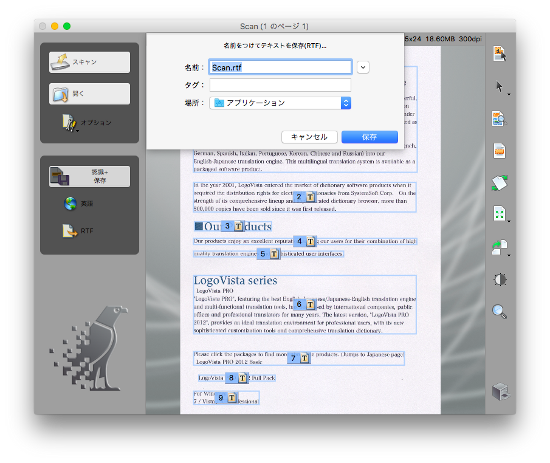Click the スキャン (Scan) button
This screenshot has height=463, width=550.
pos(89,62)
